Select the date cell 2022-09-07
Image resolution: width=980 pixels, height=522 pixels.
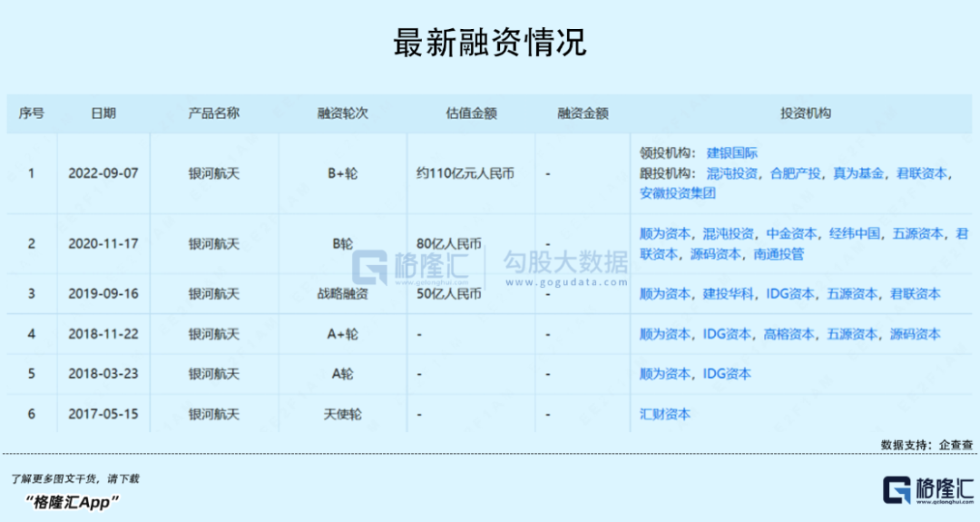[x=103, y=173]
